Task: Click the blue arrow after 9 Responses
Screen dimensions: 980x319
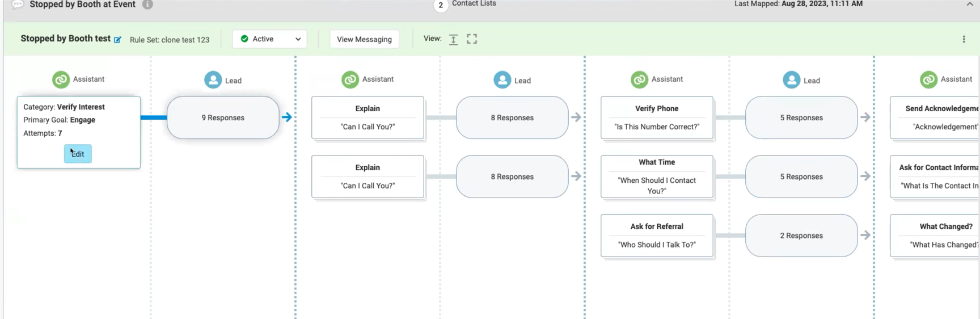Action: pos(287,117)
